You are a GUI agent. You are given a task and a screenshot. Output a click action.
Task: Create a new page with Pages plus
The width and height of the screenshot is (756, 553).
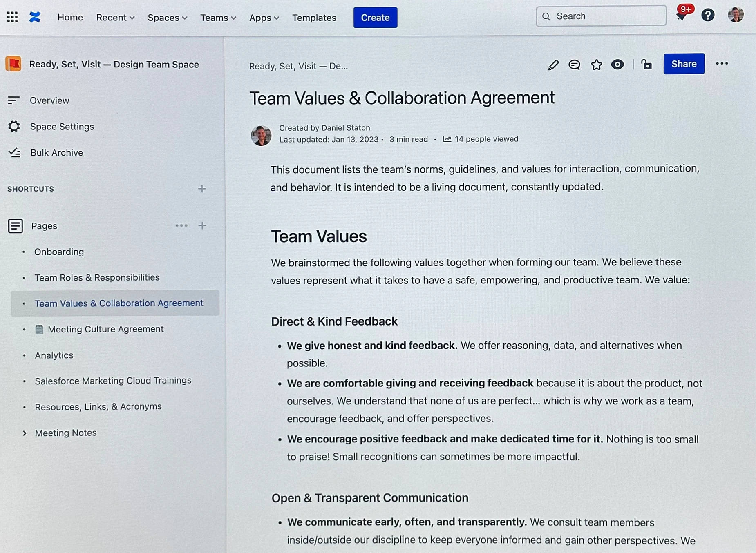[202, 225]
